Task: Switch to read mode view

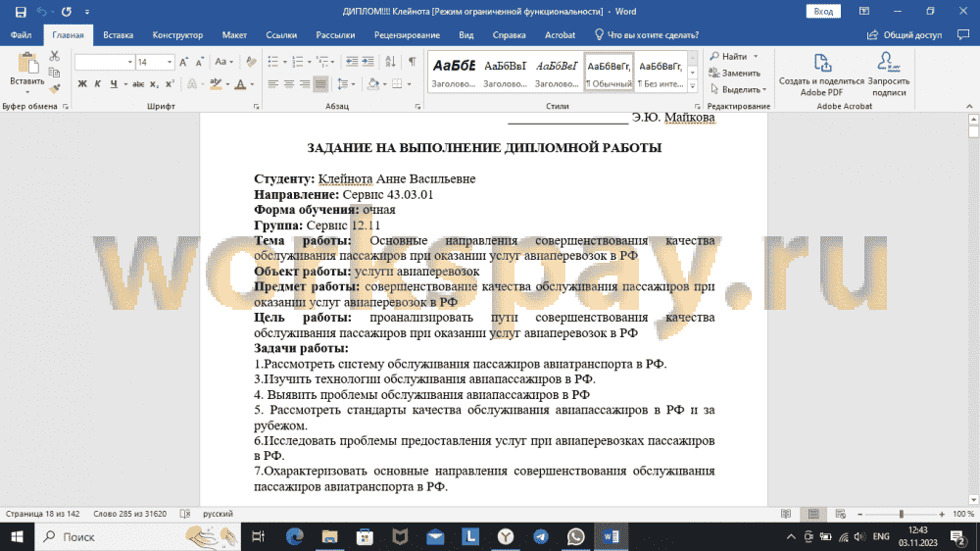Action: pos(786,514)
